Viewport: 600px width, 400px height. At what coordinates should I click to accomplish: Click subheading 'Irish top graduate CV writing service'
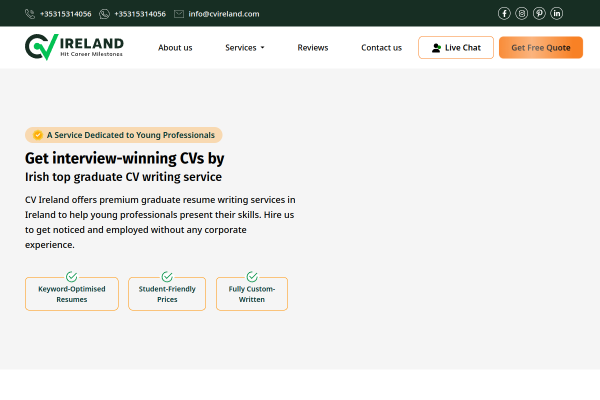123,177
